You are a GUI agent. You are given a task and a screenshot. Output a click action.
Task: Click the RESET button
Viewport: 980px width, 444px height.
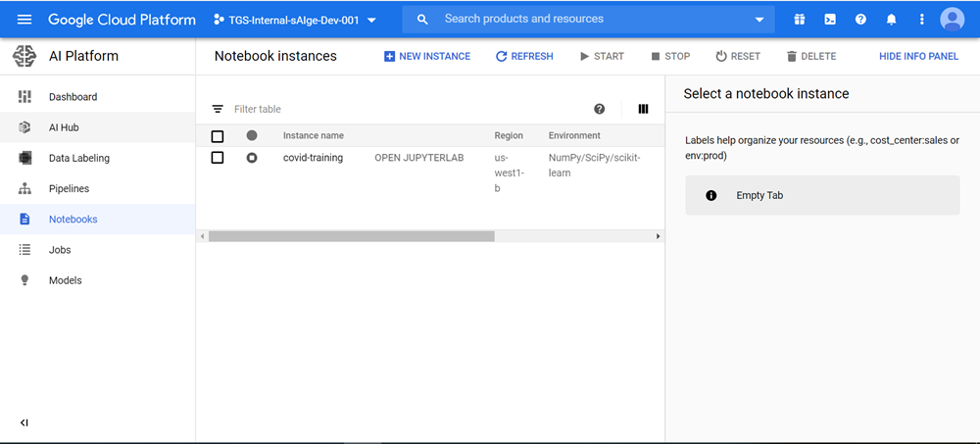tap(738, 56)
